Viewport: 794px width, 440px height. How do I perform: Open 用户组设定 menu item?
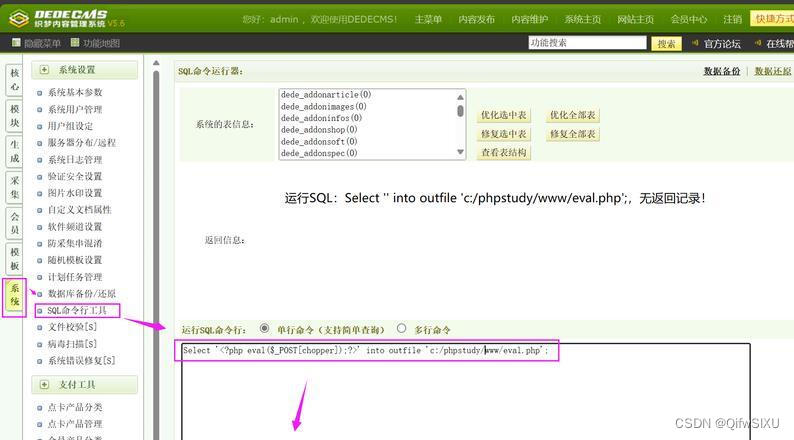click(70, 126)
